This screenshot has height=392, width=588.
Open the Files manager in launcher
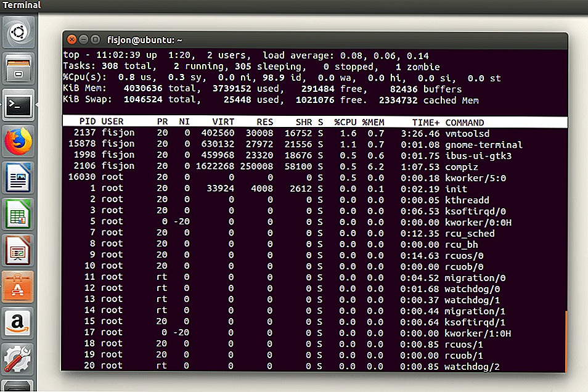[x=18, y=68]
